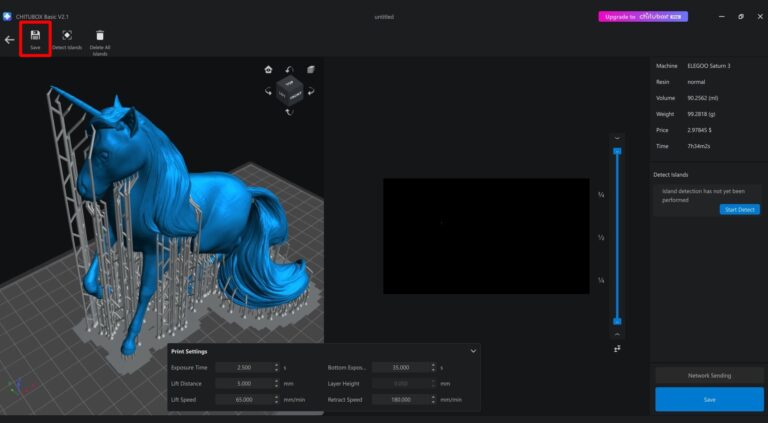Screen dimensions: 768x423
Task: Click the top handle of the layer slider
Action: point(617,151)
